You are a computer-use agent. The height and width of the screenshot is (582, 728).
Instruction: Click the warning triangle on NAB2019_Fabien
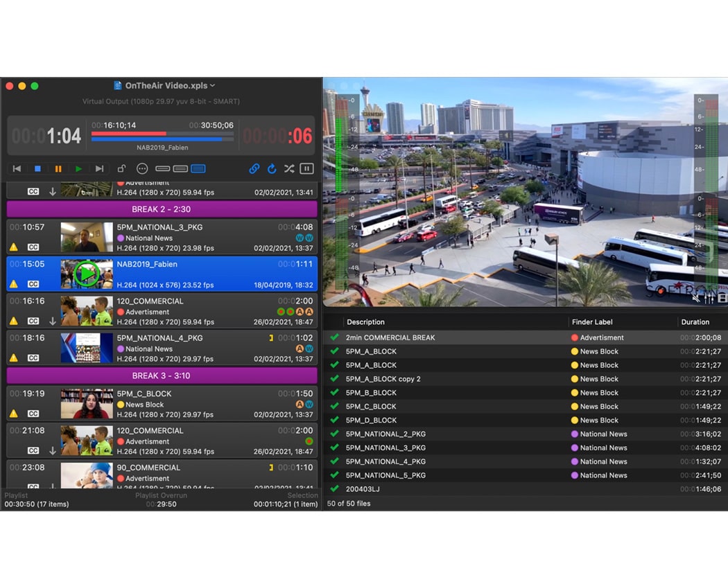[x=14, y=284]
